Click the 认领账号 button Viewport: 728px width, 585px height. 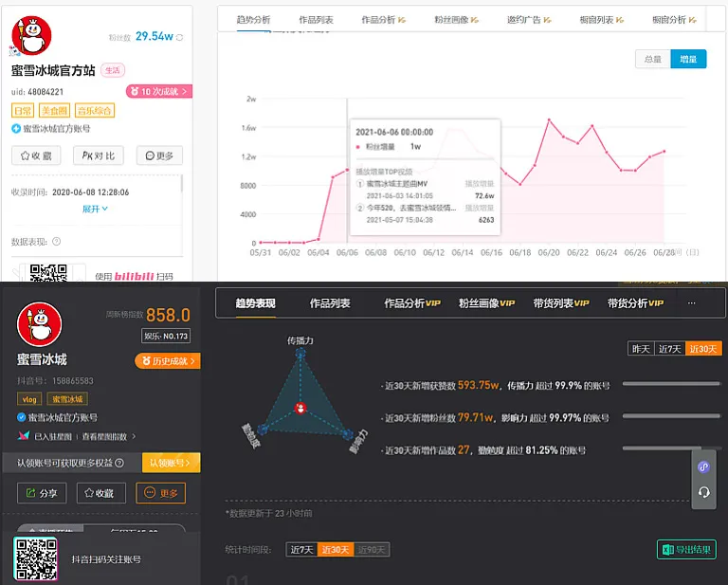(x=172, y=463)
